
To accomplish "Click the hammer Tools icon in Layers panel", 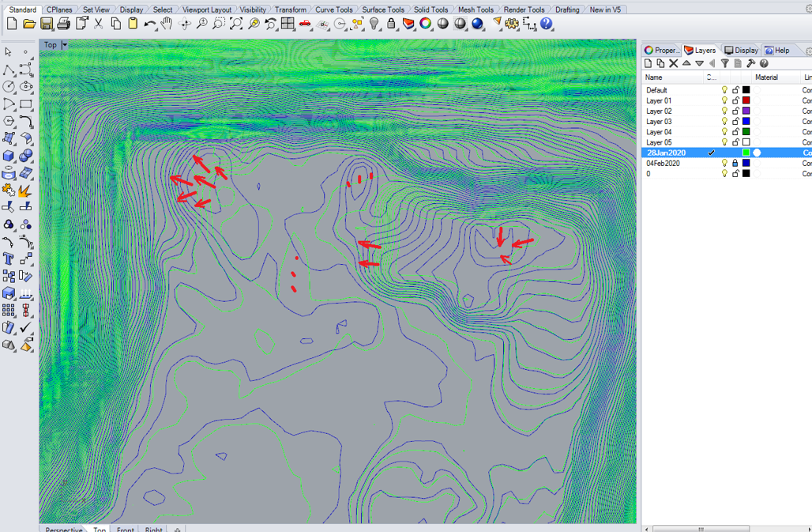I will pos(751,63).
